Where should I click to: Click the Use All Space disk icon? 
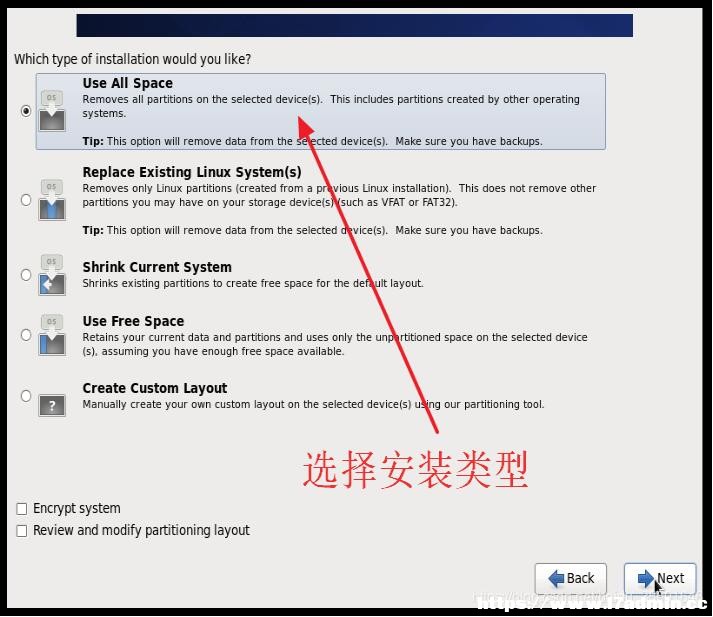(x=52, y=110)
